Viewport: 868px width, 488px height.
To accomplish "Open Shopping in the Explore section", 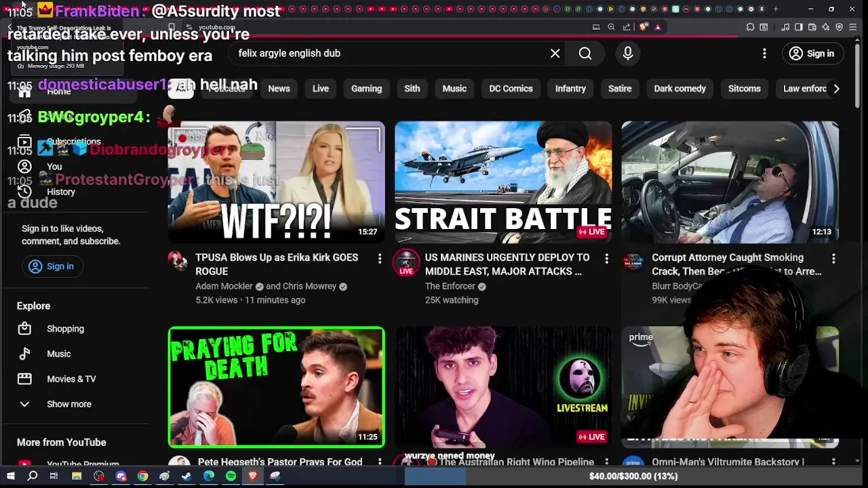I will click(x=65, y=329).
